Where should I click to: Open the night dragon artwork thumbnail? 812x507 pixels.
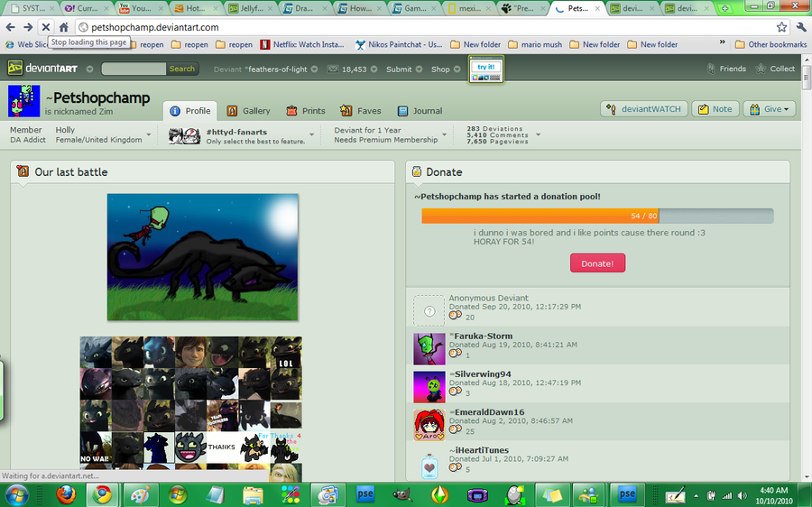202,257
